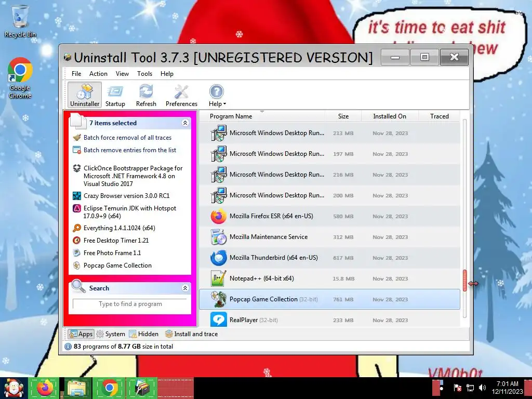Viewport: 532px width, 399px height.
Task: Select Microsoft Windows Desktop Runtime 213 MB row
Action: coord(329,133)
